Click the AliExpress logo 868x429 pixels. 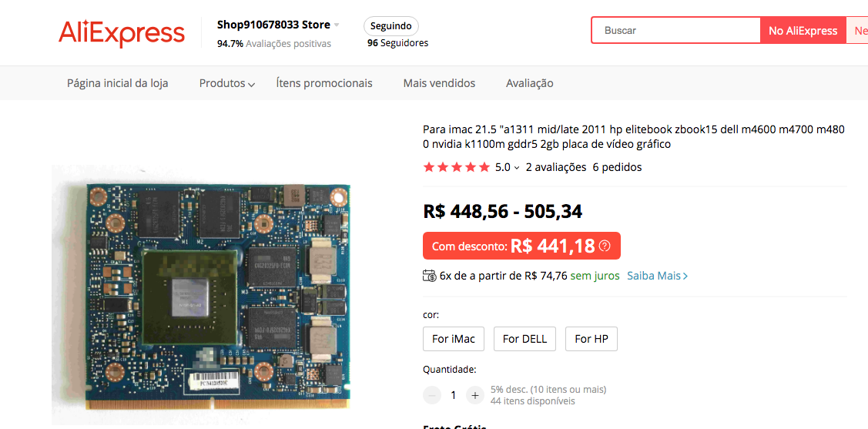[x=121, y=32]
